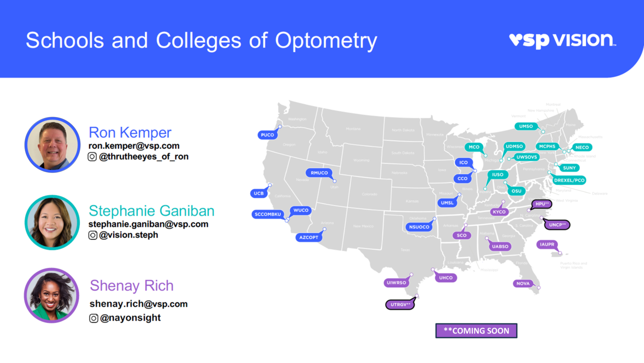Click the Coming Soon legend box

(x=476, y=331)
